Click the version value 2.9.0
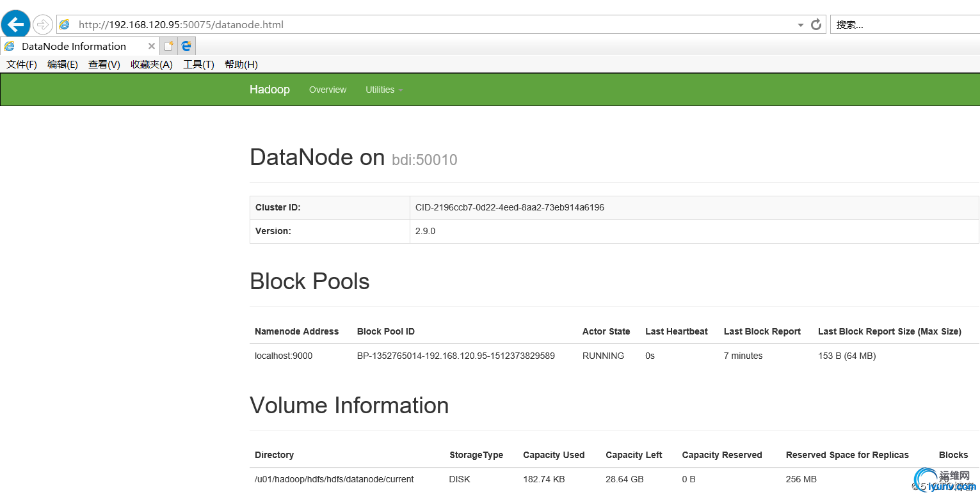The width and height of the screenshot is (980, 497). [x=425, y=232]
